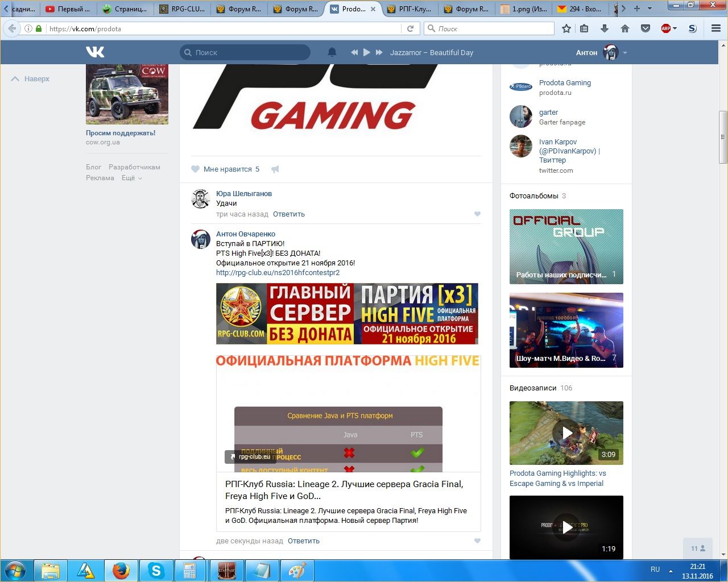Open Paint from the taskbar
Image resolution: width=728 pixels, height=582 pixels.
[x=297, y=571]
